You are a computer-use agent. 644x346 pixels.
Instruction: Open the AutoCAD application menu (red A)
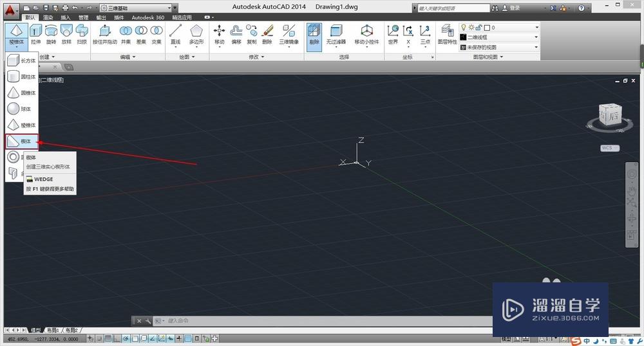(12, 10)
